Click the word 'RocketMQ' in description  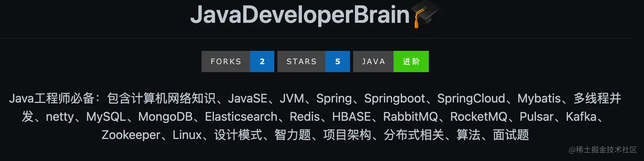coord(478,117)
